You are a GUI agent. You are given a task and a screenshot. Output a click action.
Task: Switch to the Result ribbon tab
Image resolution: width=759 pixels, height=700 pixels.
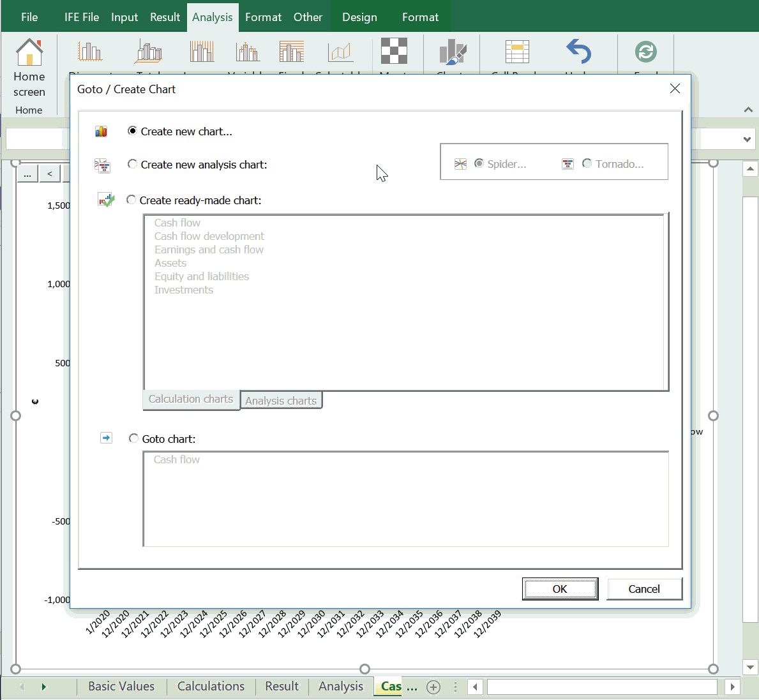pos(165,17)
